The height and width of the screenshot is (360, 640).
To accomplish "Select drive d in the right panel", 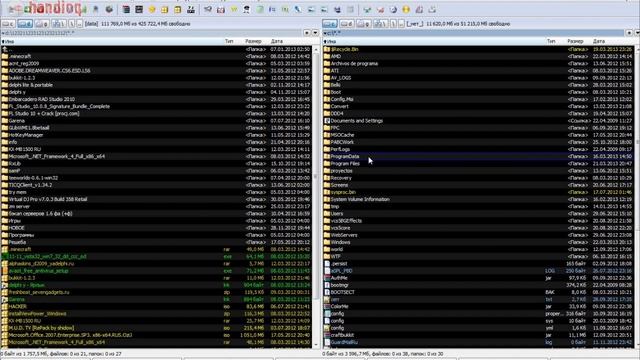I will 347,24.
